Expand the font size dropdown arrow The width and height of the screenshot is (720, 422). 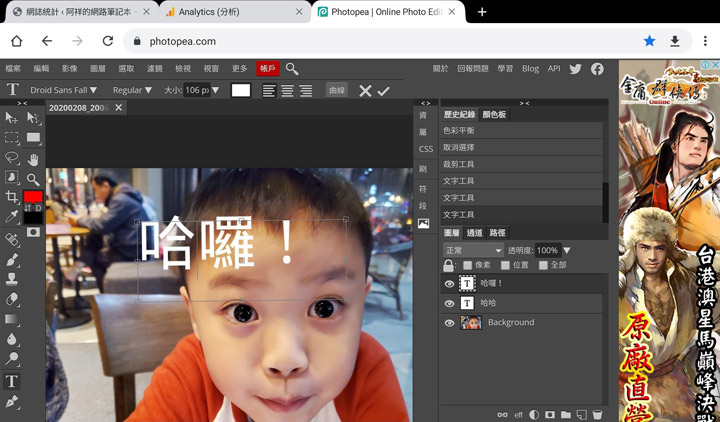(x=215, y=90)
